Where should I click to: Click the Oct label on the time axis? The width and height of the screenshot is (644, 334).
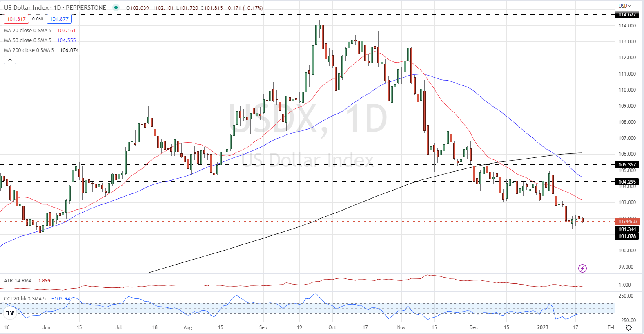coord(332,327)
